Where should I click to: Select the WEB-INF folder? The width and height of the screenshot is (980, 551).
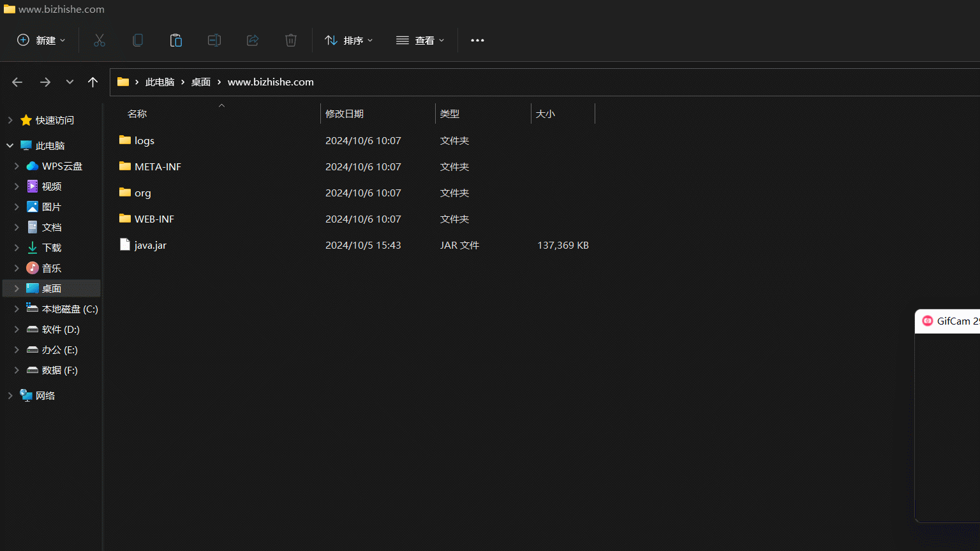click(154, 219)
